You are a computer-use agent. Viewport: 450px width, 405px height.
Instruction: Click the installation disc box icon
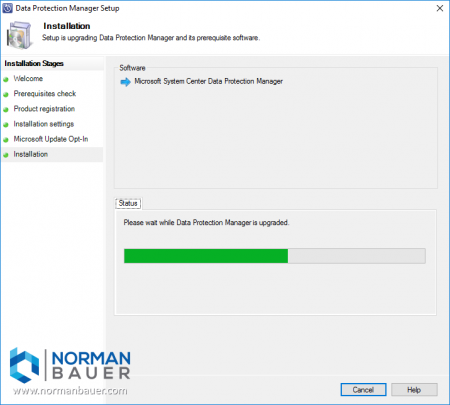[20, 35]
